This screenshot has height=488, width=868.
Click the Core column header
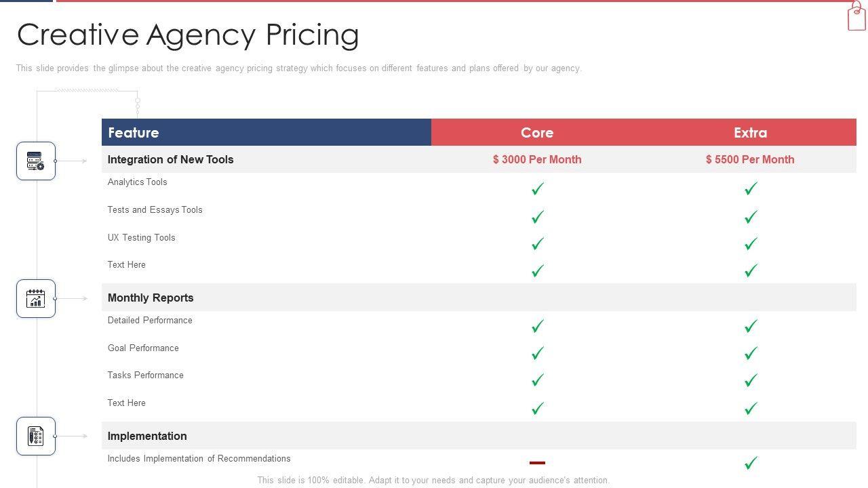click(x=537, y=133)
